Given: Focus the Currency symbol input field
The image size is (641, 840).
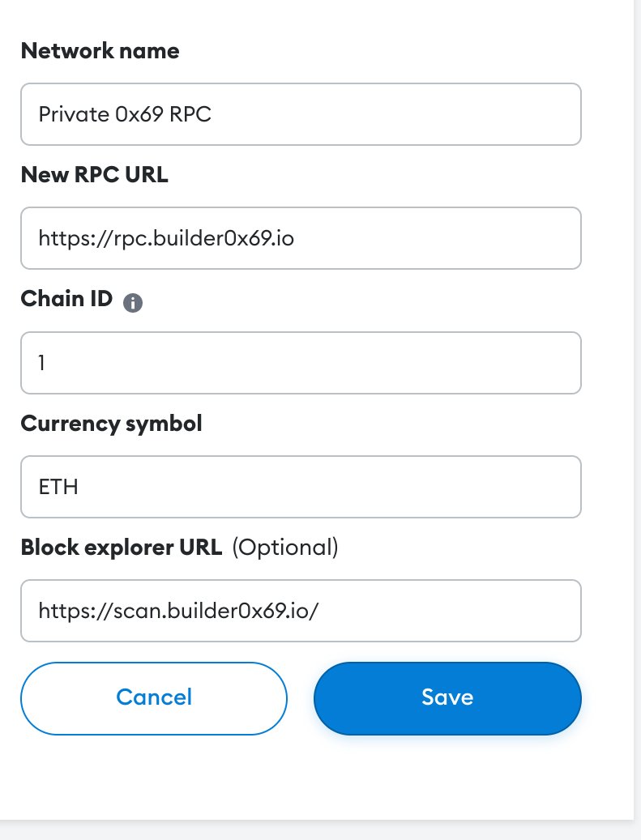Looking at the screenshot, I should coord(301,487).
